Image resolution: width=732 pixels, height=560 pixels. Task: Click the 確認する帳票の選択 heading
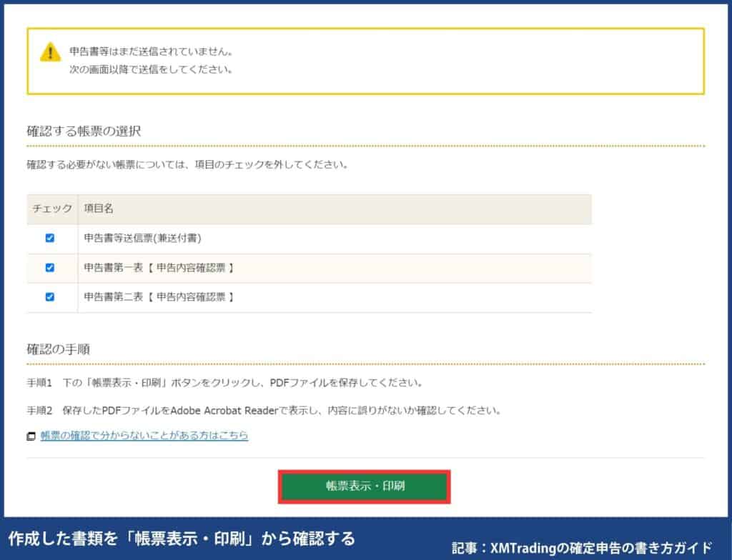click(x=84, y=131)
